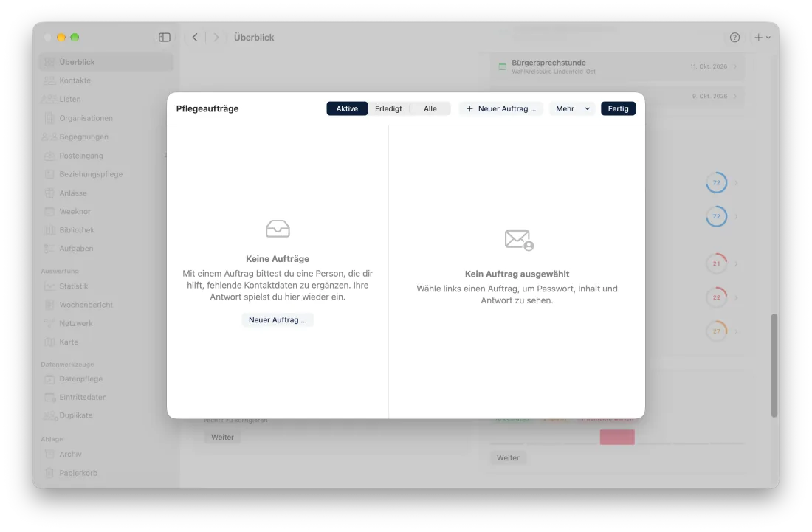812x532 pixels.
Task: Open Papierkorb via the trash icon
Action: 49,473
